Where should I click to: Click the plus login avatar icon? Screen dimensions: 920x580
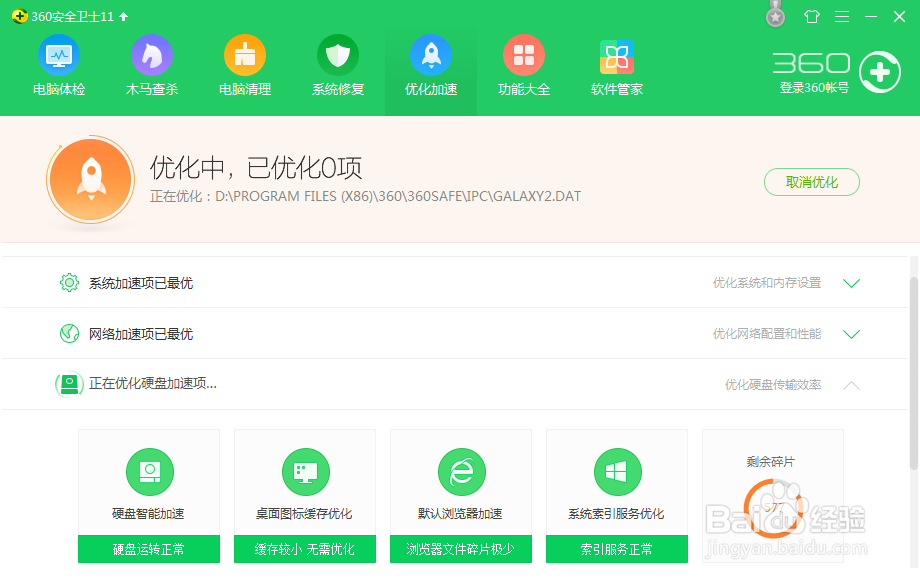pos(880,72)
